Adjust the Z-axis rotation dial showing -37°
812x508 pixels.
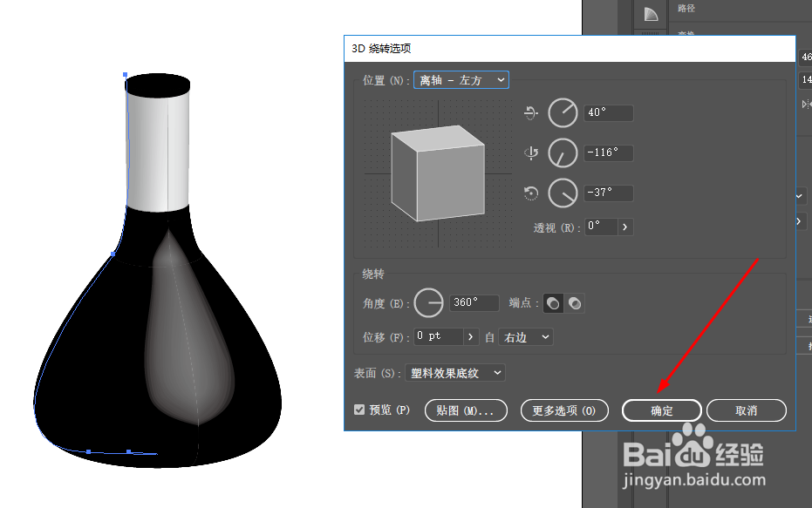tap(563, 193)
